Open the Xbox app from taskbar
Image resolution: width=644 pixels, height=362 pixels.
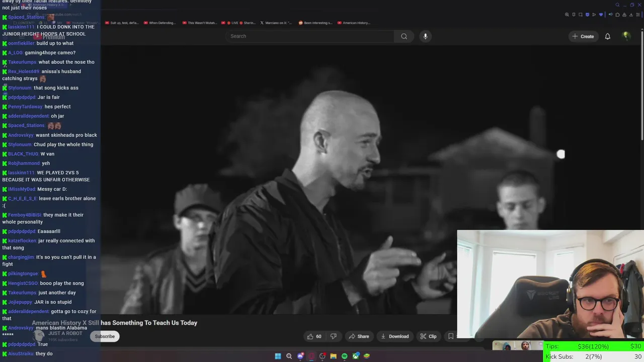[356, 356]
